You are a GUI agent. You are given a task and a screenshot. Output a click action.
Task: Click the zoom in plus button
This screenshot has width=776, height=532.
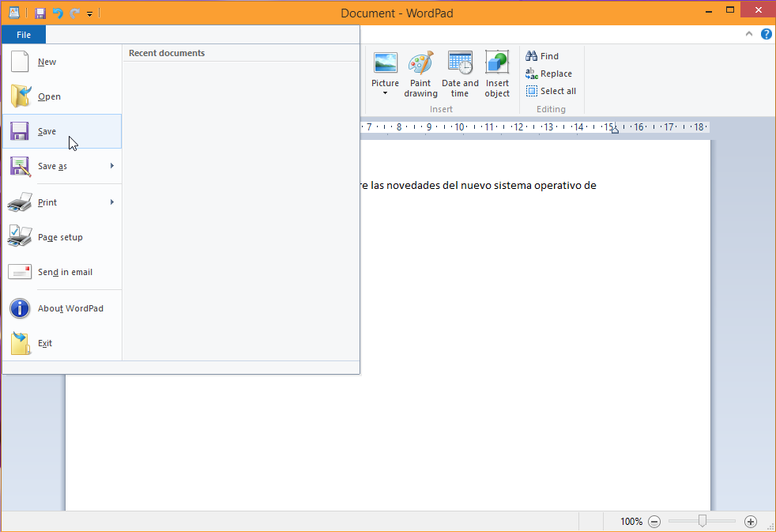coord(751,522)
